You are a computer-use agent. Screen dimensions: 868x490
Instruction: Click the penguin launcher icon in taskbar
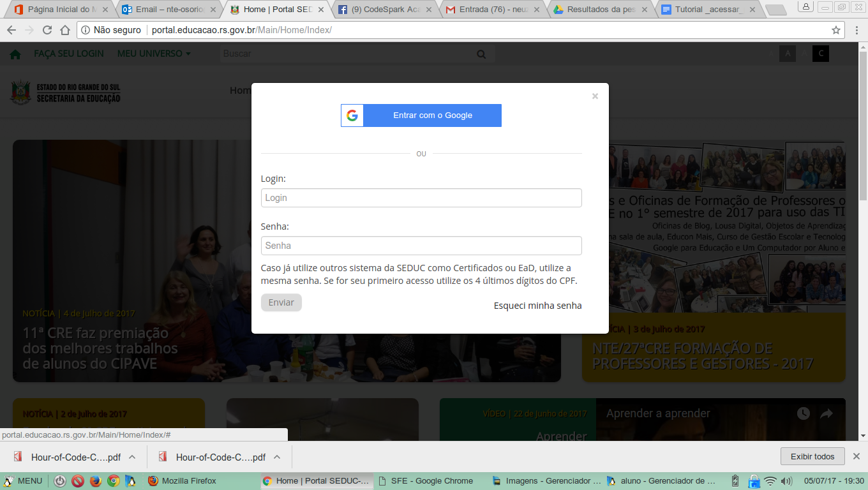point(130,481)
